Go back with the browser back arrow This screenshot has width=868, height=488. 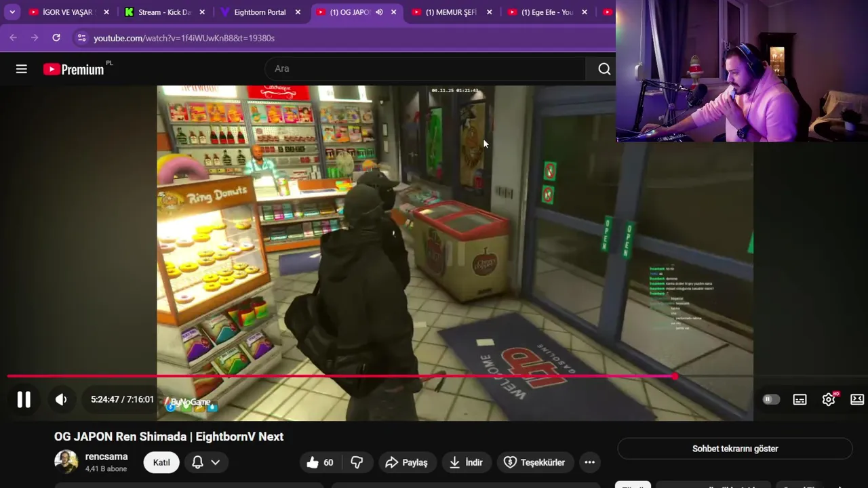13,38
